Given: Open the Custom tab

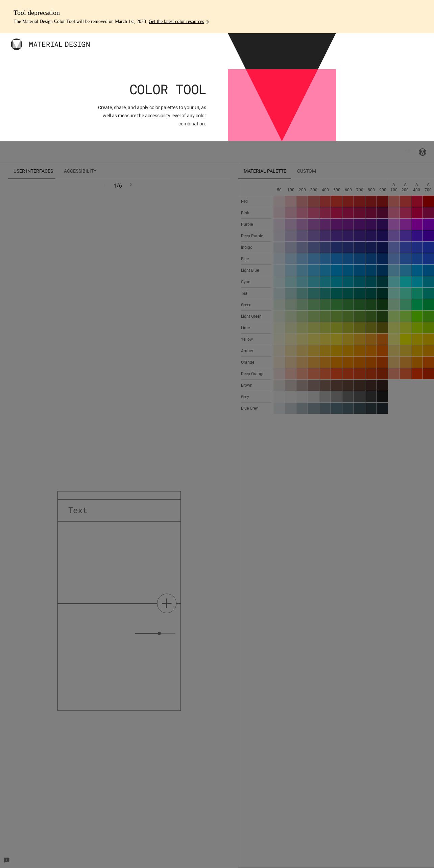Looking at the screenshot, I should click(307, 171).
